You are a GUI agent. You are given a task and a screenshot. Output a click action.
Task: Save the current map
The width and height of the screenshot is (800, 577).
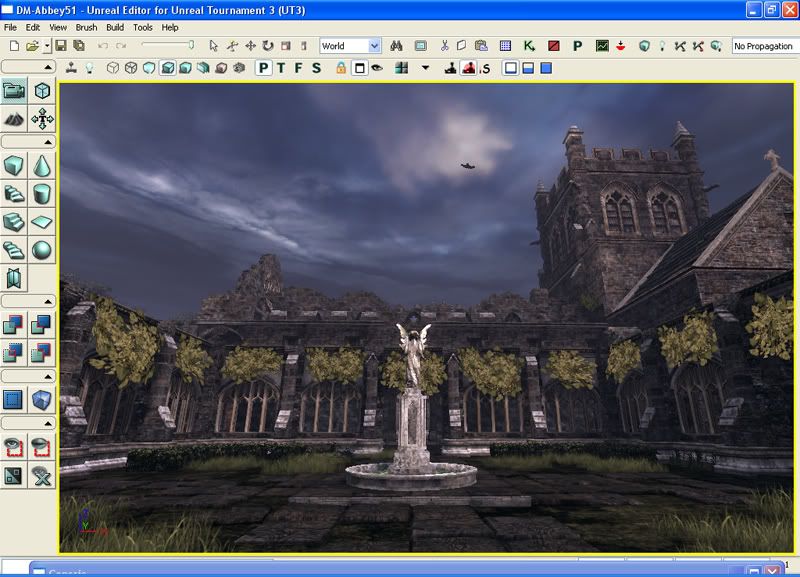click(x=61, y=46)
